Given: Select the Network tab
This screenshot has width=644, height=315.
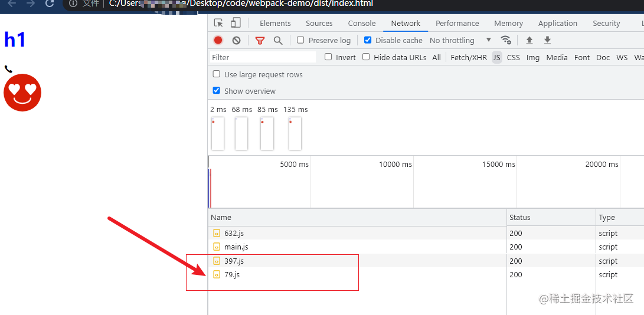Looking at the screenshot, I should click(x=406, y=24).
